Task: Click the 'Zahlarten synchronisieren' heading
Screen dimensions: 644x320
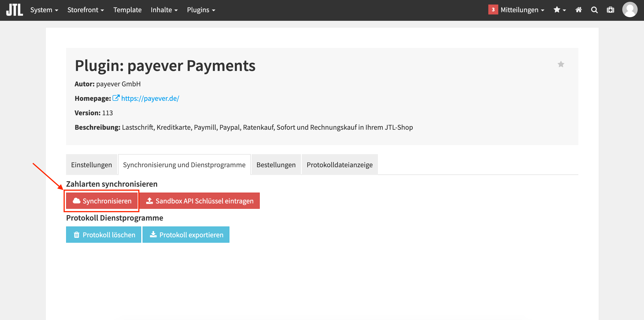Action: click(112, 184)
